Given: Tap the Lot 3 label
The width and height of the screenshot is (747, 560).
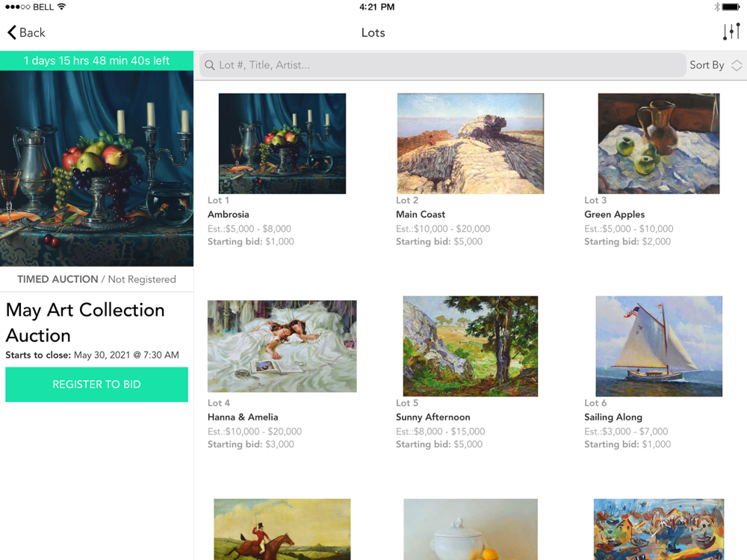Looking at the screenshot, I should click(595, 200).
